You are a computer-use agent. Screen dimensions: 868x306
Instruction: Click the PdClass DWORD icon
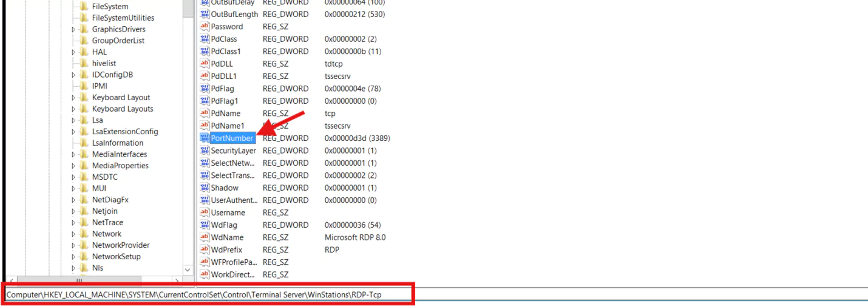click(x=205, y=39)
